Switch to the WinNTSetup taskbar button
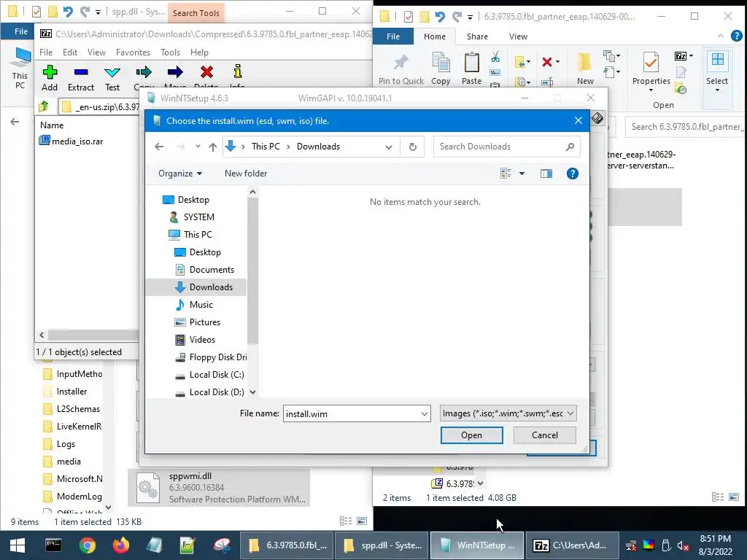The image size is (747, 560). 477,545
